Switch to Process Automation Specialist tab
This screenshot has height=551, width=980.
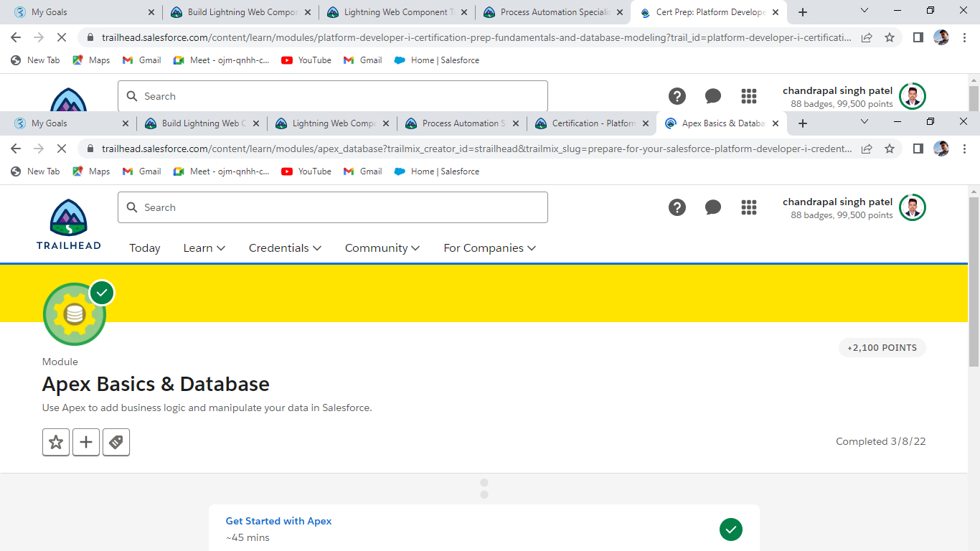tap(463, 123)
